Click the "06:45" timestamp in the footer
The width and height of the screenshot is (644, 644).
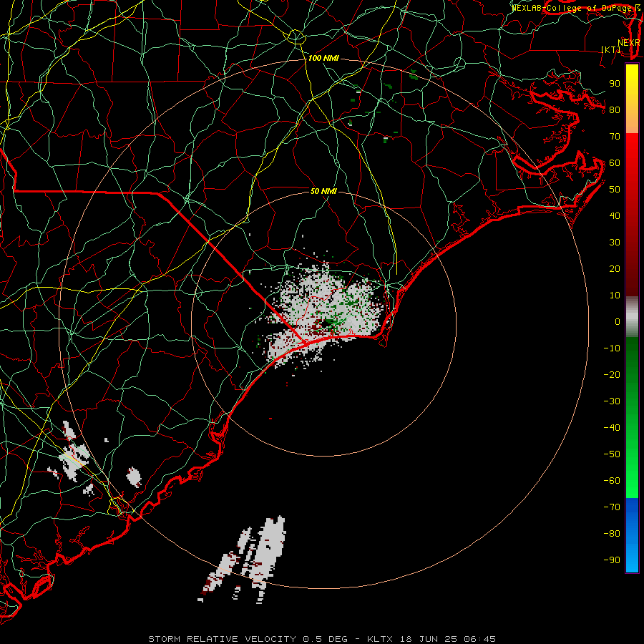479,639
